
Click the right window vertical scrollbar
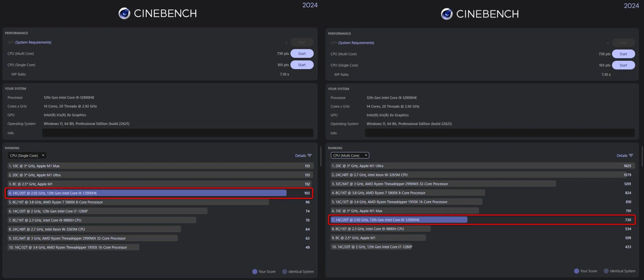pos(642,156)
